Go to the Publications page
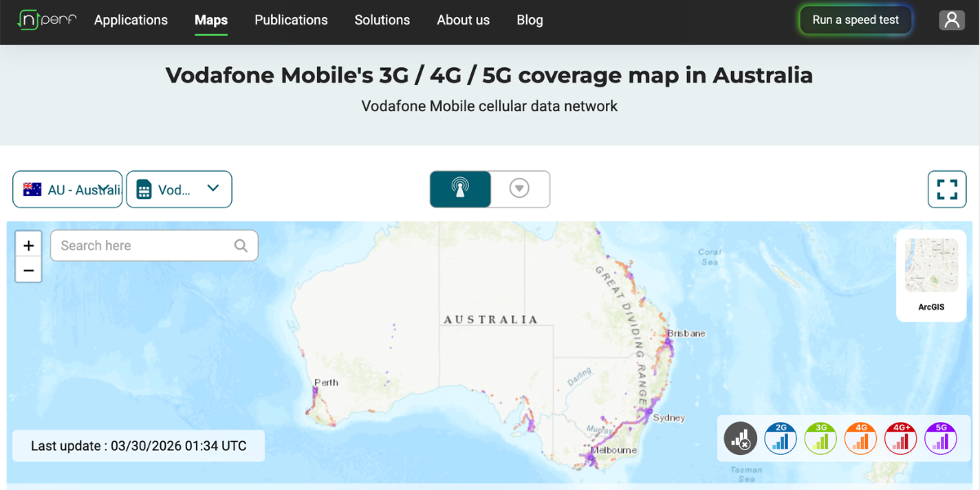The image size is (980, 490). tap(291, 20)
